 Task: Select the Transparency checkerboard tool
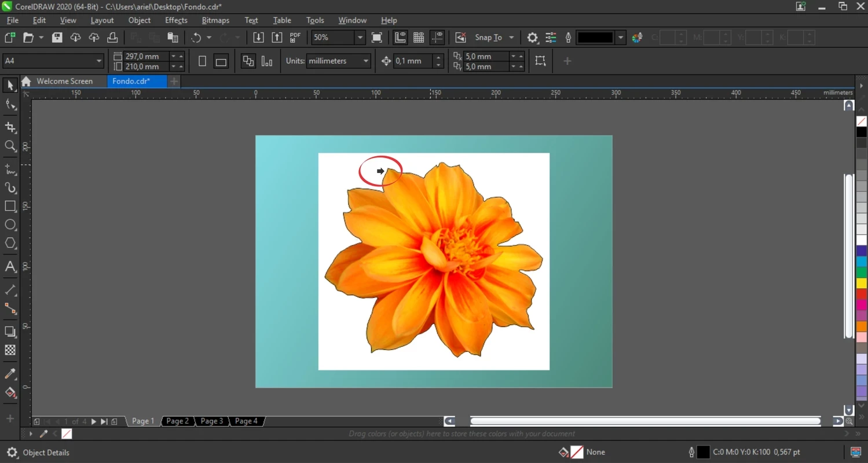click(10, 350)
